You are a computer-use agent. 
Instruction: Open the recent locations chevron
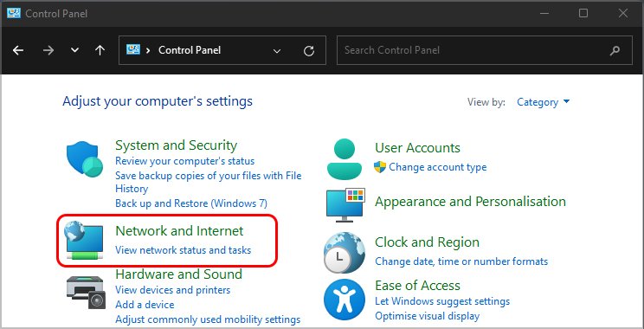[x=74, y=50]
